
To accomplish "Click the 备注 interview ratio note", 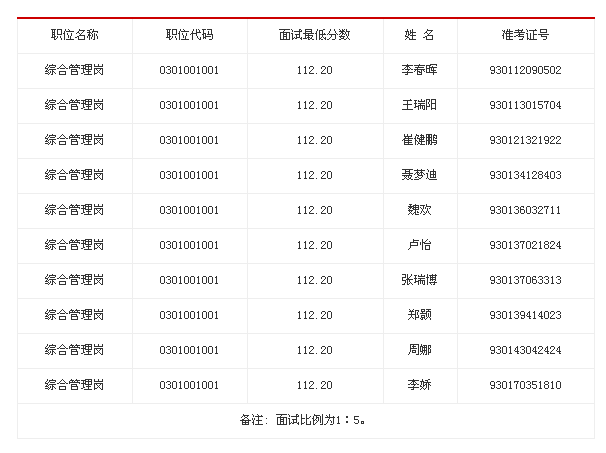I will 304,420.
